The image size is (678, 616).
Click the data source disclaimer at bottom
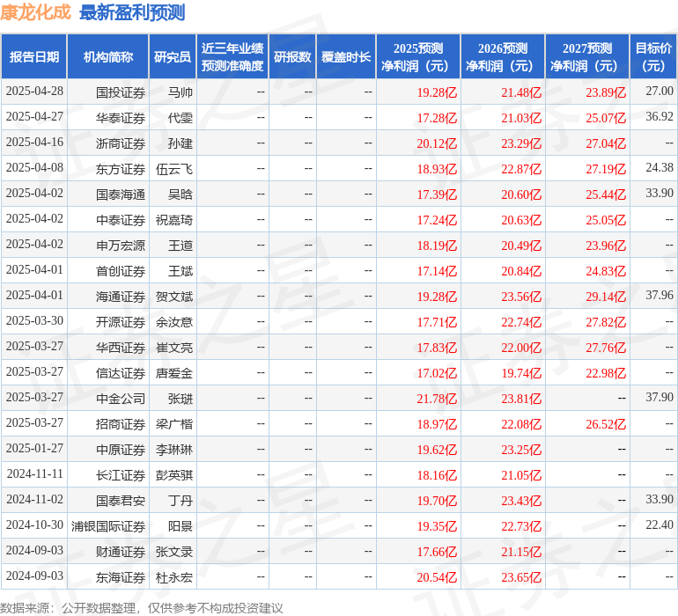click(142, 607)
